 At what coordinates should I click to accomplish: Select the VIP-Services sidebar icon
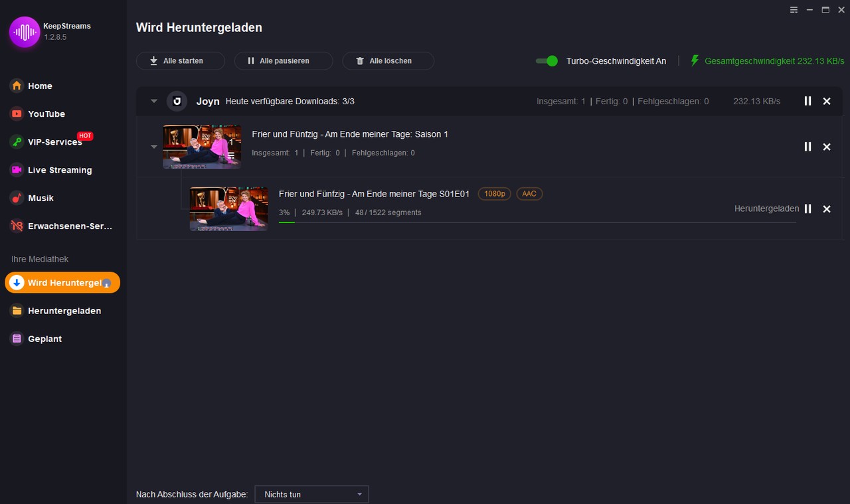(15, 141)
